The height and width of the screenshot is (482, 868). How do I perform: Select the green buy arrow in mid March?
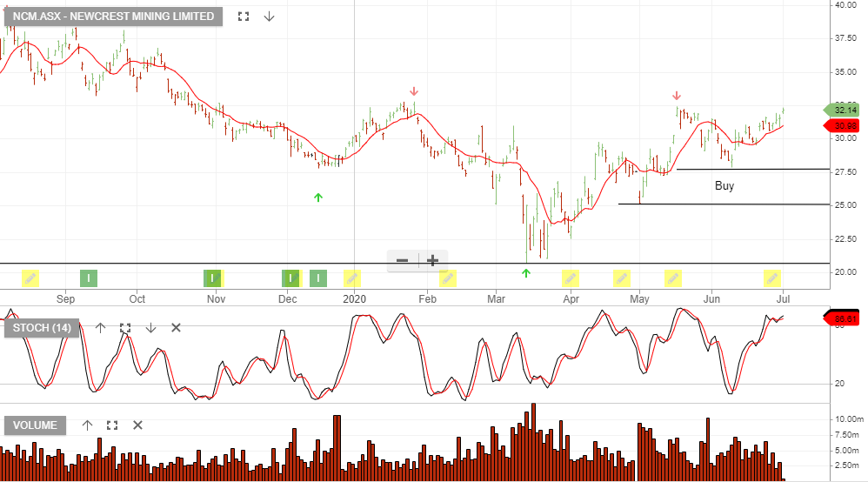pyautogui.click(x=526, y=272)
